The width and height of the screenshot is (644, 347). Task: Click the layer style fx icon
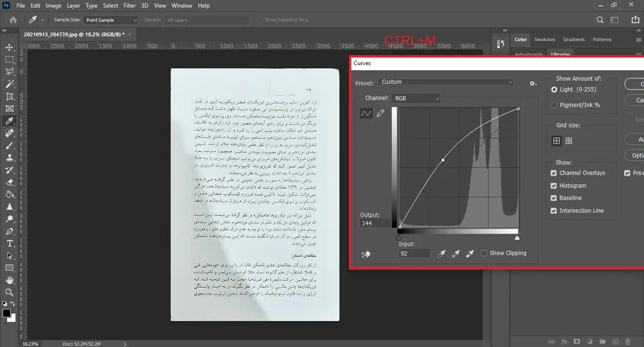(x=564, y=342)
